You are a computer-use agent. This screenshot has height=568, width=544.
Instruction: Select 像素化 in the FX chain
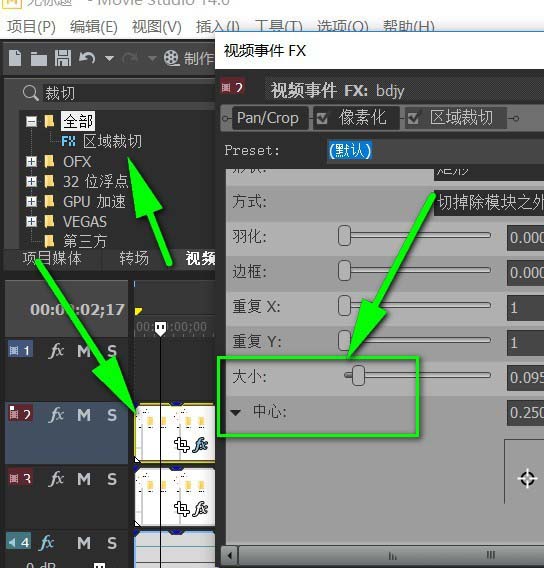(x=363, y=118)
